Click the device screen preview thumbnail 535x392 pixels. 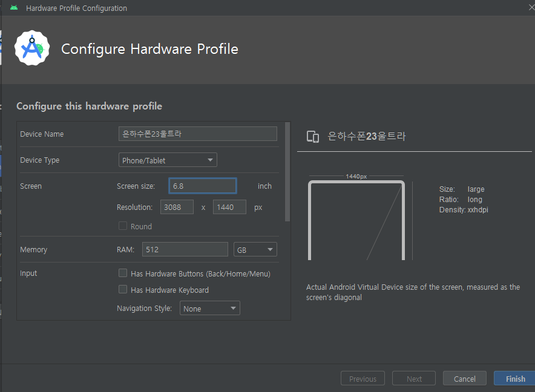[x=356, y=220]
